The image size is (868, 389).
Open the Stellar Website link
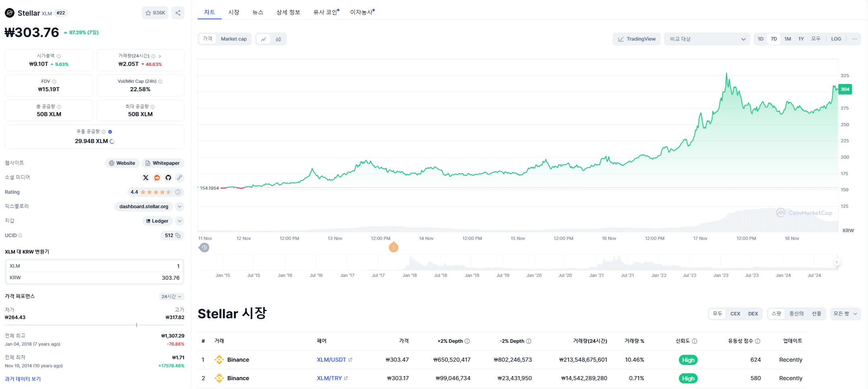click(123, 163)
